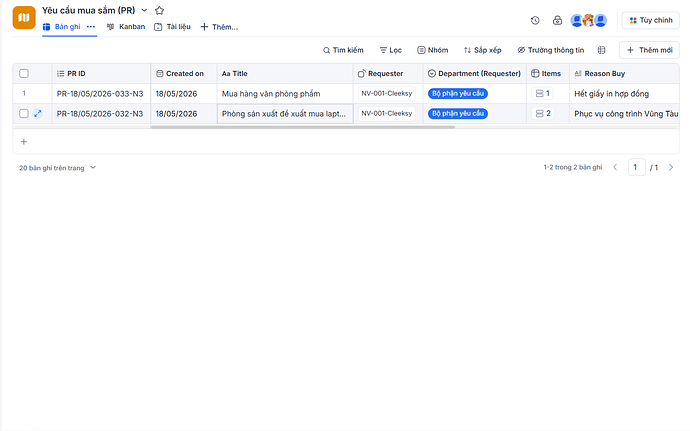Open the title dropdown chevron
Screen dimensions: 690x431
tap(144, 10)
